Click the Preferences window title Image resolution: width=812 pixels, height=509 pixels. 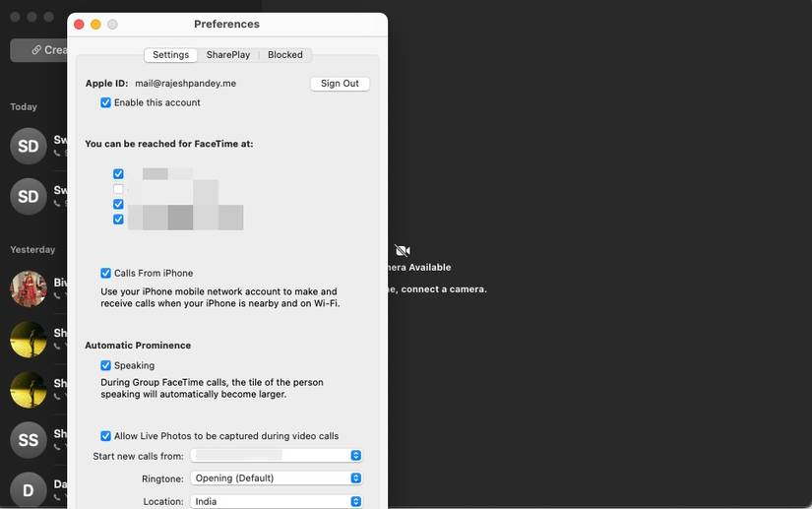pos(226,24)
